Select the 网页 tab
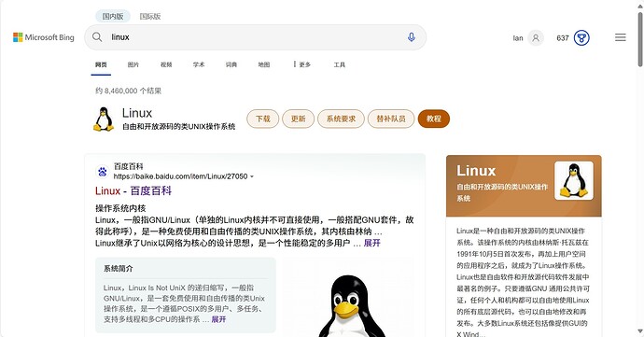 coord(101,64)
